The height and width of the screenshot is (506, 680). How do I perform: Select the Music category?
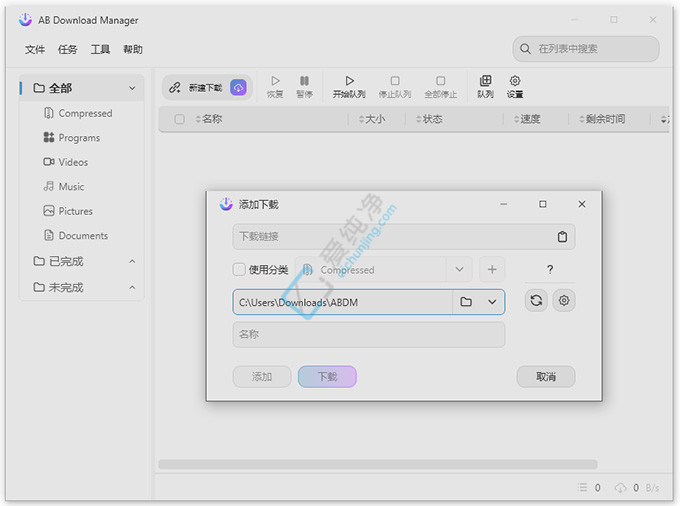pyautogui.click(x=64, y=187)
